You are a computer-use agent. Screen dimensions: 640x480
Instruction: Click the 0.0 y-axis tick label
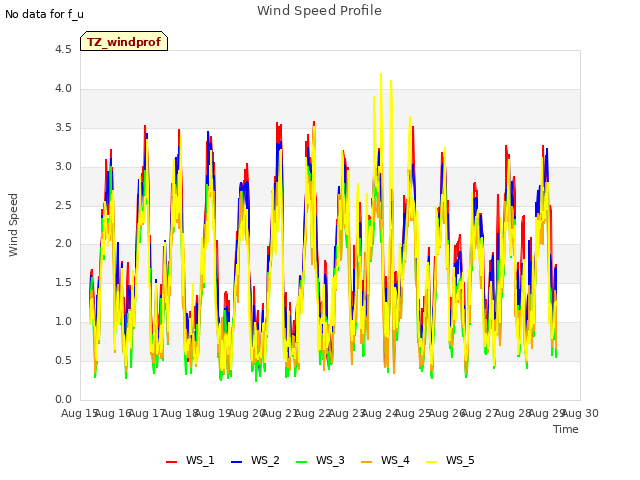[63, 399]
